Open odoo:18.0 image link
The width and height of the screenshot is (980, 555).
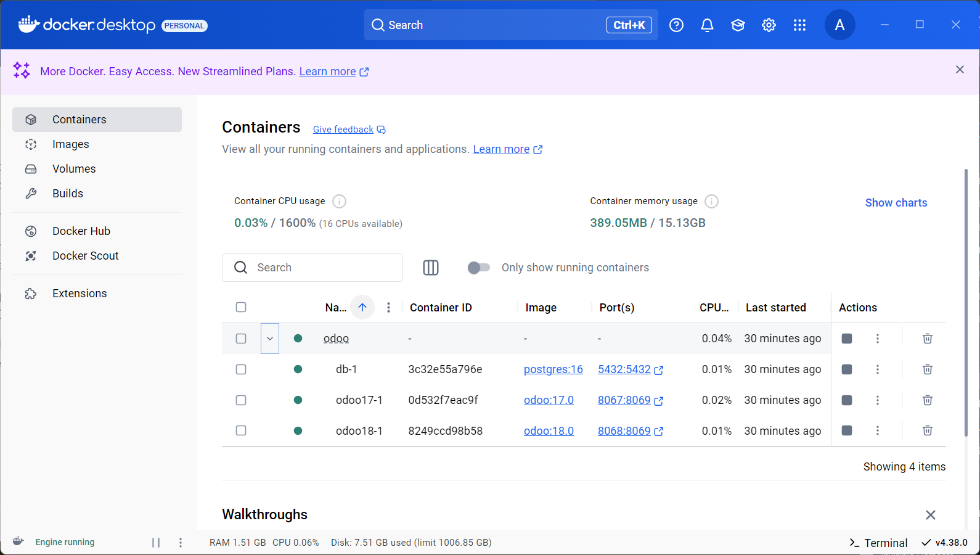coord(549,430)
